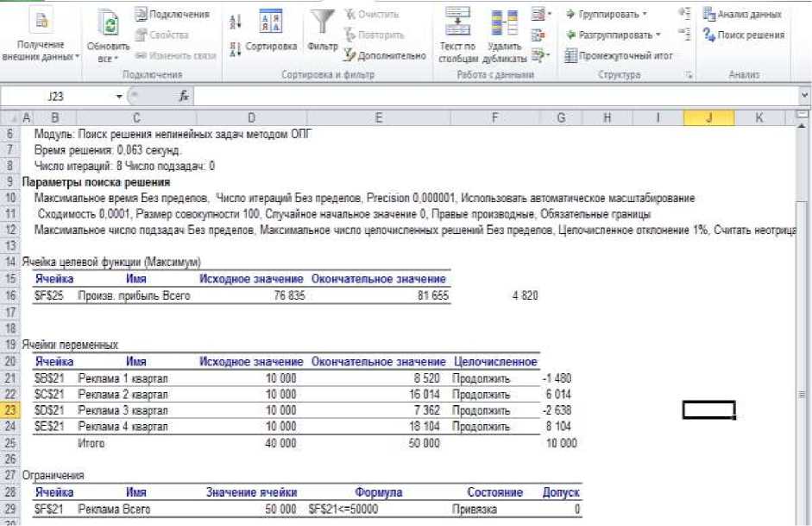The width and height of the screenshot is (812, 526).
Task: Select column D header
Action: [250, 117]
